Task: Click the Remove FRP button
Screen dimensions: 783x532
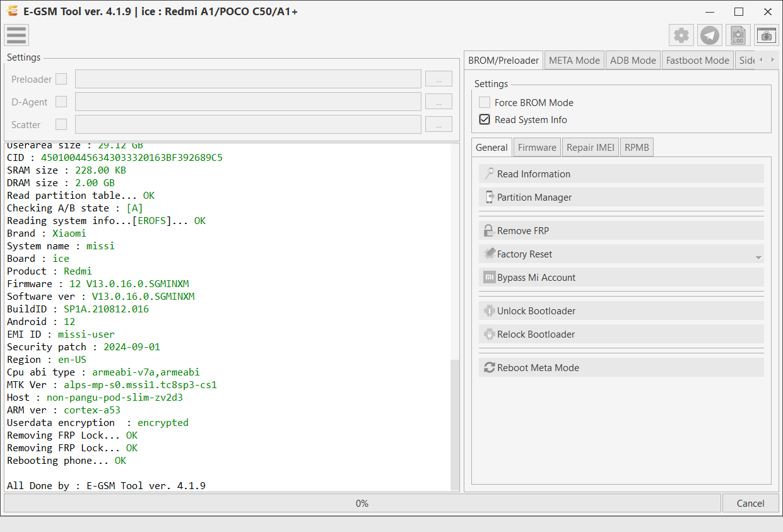Action: tap(621, 230)
